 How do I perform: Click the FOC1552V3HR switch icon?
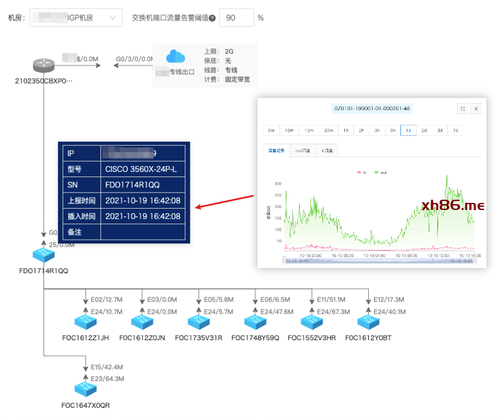311,322
